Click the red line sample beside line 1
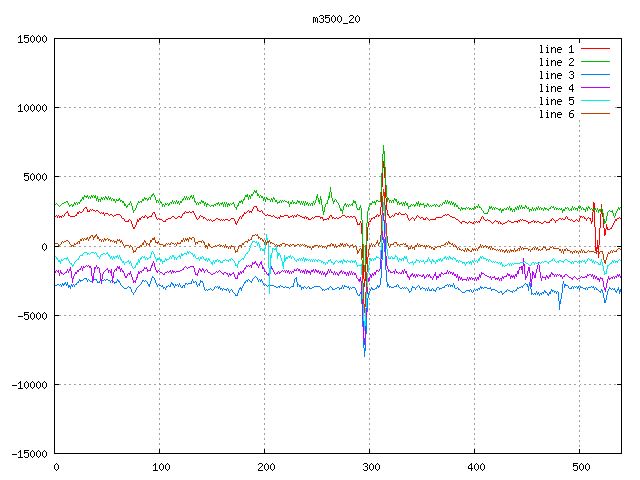The width and height of the screenshot is (640, 480). pos(595,49)
